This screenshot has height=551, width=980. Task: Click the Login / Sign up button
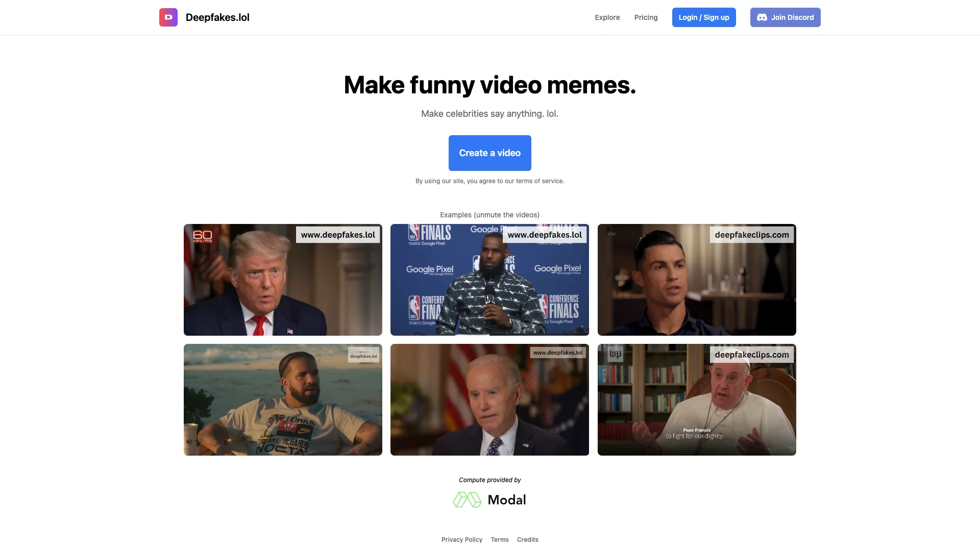(x=704, y=17)
